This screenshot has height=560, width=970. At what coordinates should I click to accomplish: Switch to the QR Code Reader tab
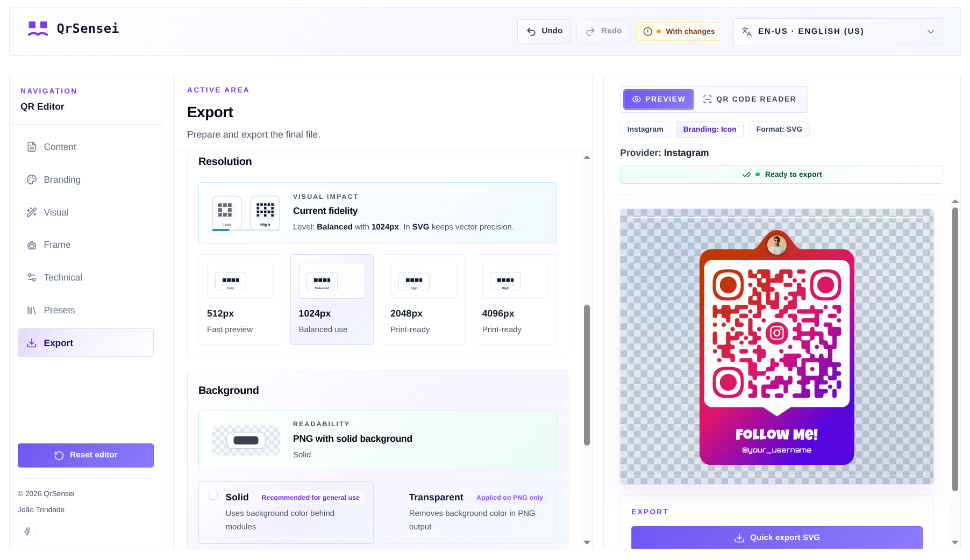coord(750,99)
